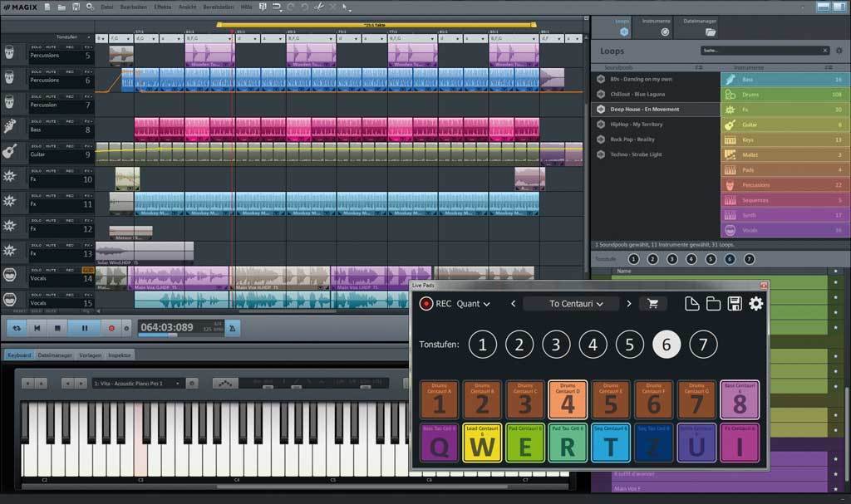This screenshot has width=851, height=504.
Task: Open the Quant dropdown in Live Pads
Action: (x=473, y=304)
